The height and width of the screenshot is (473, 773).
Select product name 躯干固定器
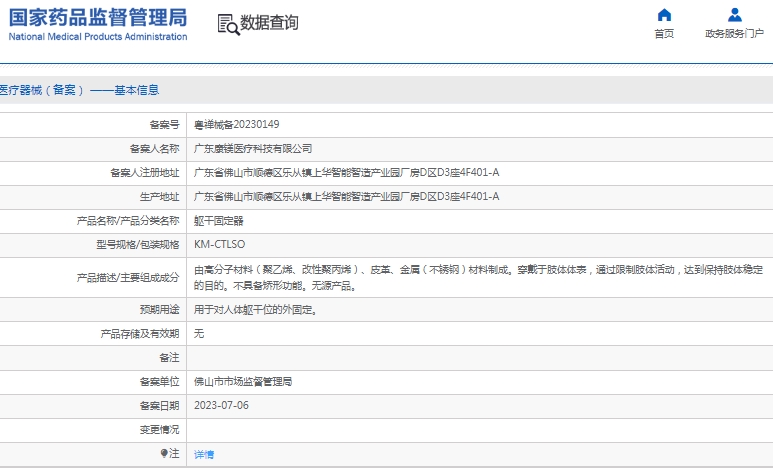[x=218, y=221]
